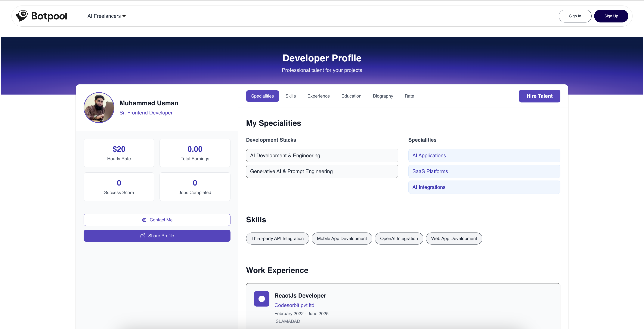The width and height of the screenshot is (644, 329).
Task: Go to the Education tab
Action: (x=351, y=96)
